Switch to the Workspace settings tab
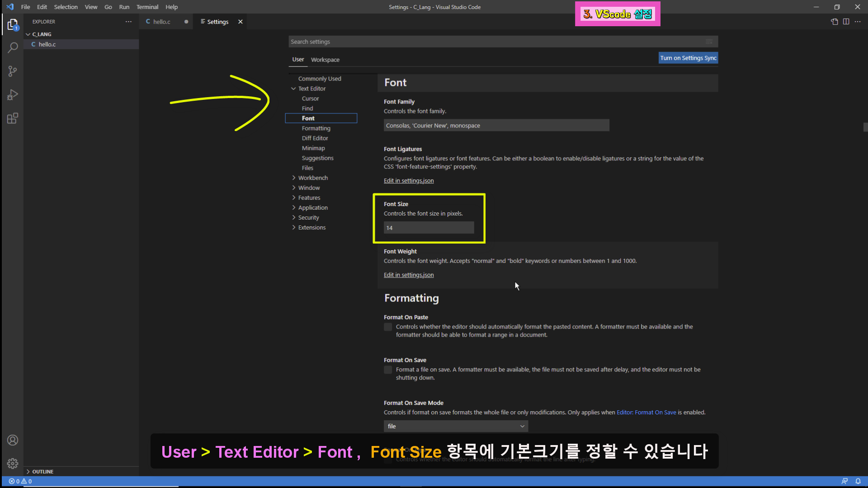 325,60
